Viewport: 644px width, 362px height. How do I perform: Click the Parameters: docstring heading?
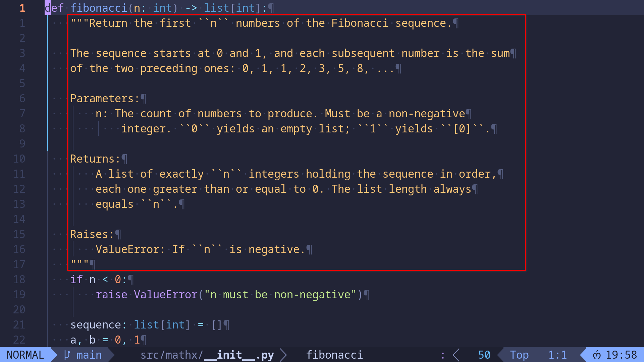click(105, 98)
